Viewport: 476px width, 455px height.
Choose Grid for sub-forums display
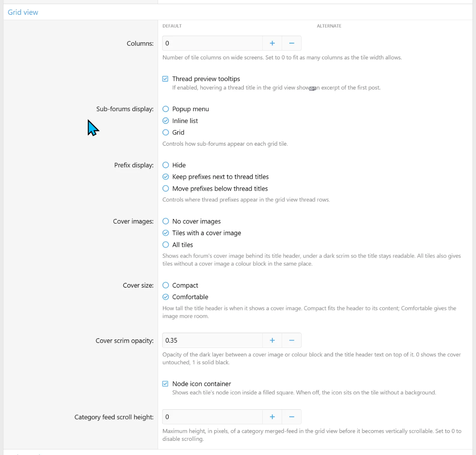tap(166, 132)
